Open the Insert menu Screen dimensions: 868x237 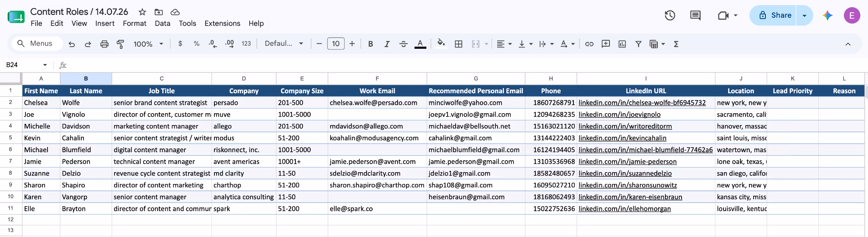(x=105, y=23)
